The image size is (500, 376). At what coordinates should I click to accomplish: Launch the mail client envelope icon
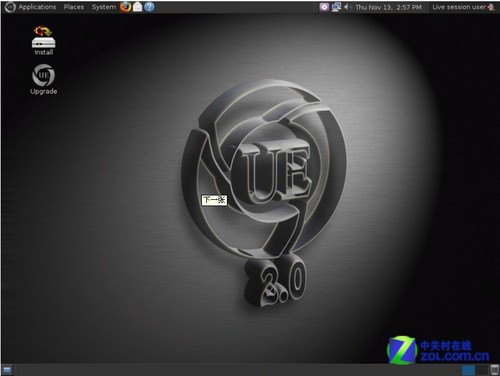click(x=137, y=7)
